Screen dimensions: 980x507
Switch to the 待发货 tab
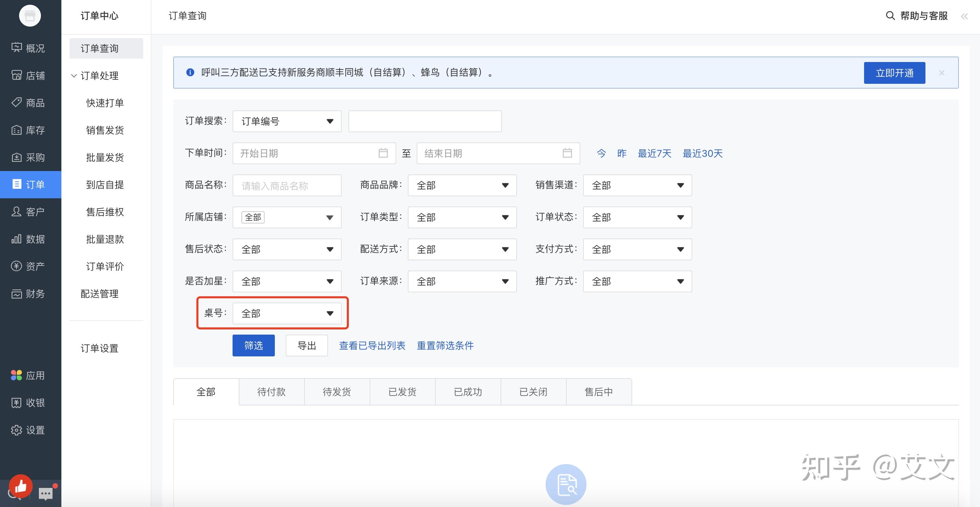point(337,392)
